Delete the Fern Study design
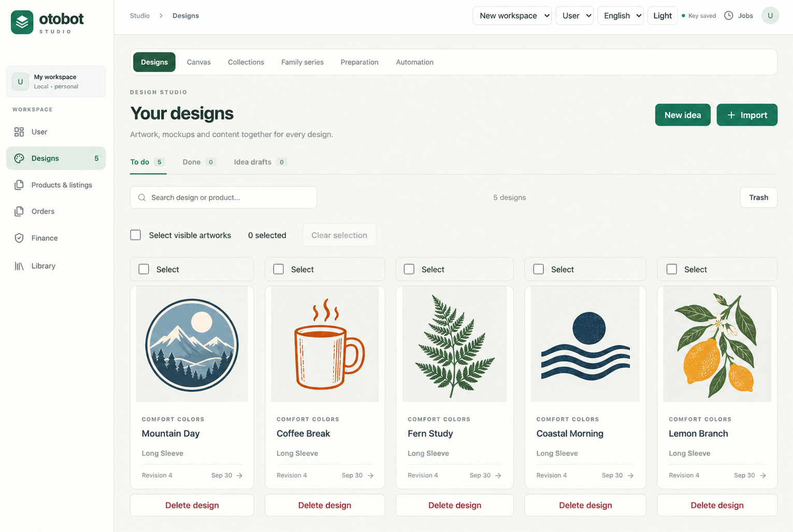This screenshot has width=793, height=532. (455, 505)
